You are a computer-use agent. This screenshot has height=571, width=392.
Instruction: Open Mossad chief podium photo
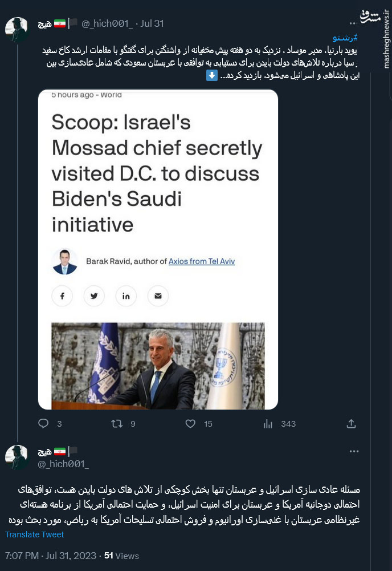[x=158, y=366]
